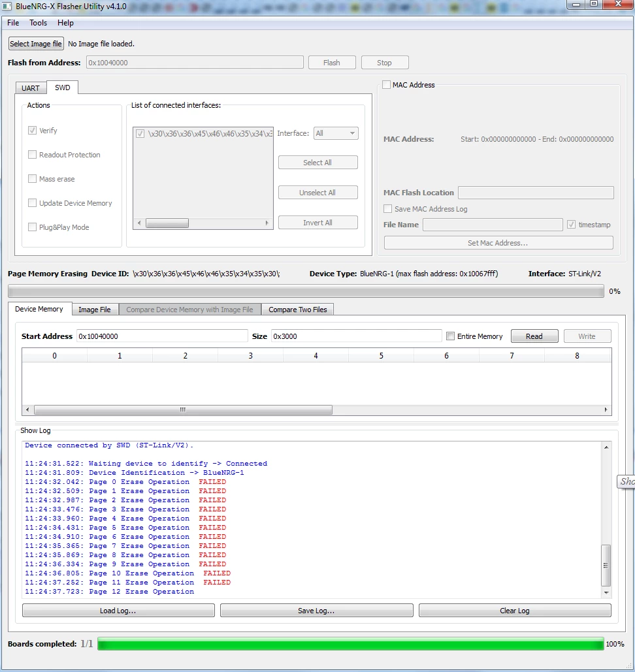Click Set Mac Address... button

coord(498,243)
